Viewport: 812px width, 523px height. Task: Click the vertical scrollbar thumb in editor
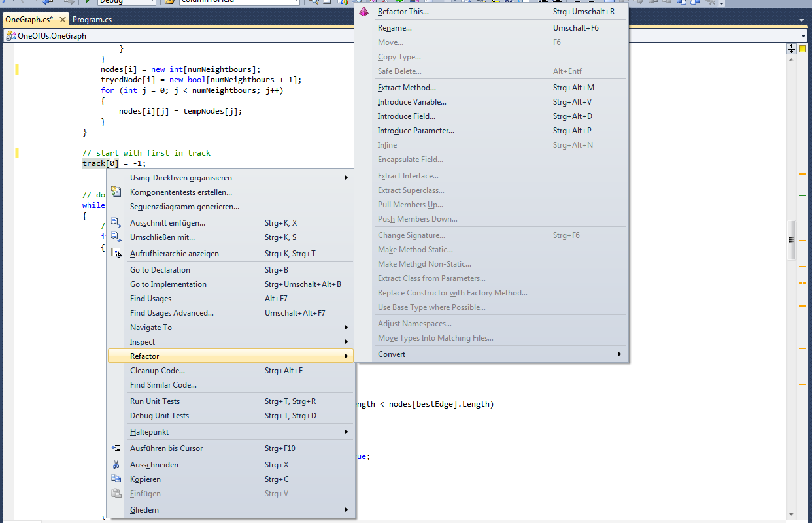[791, 239]
